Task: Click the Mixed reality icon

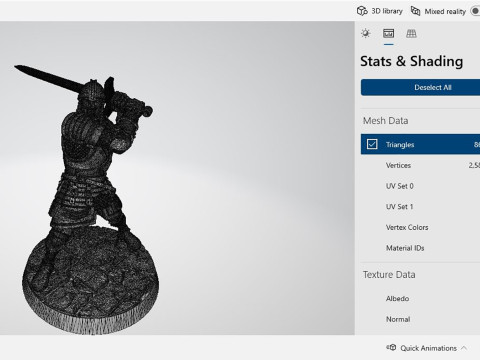Action: click(415, 11)
